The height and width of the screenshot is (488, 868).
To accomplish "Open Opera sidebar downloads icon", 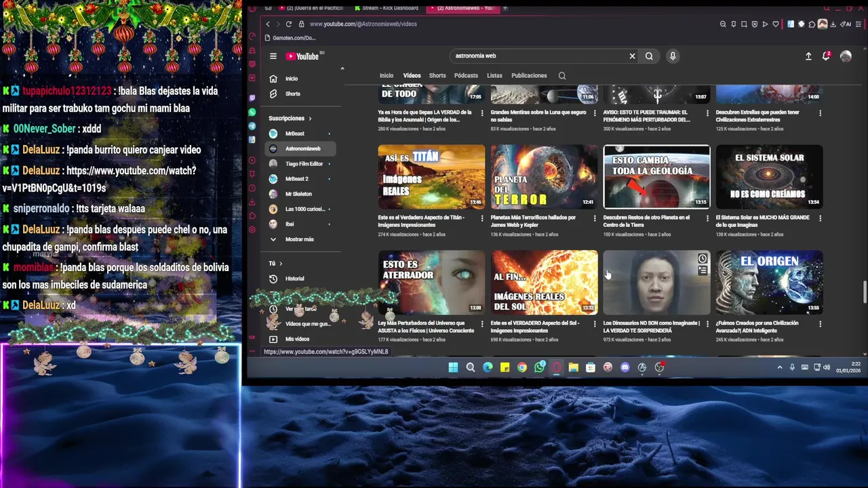I will click(252, 201).
